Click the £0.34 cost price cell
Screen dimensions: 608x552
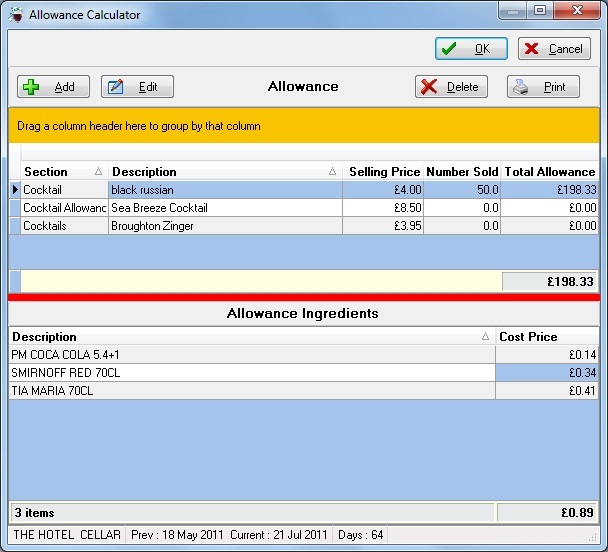(547, 373)
